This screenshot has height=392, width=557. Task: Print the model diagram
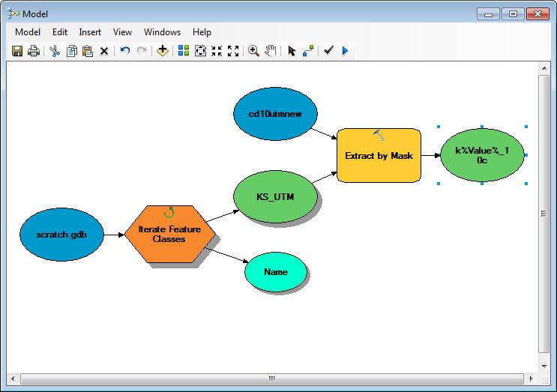tap(34, 51)
